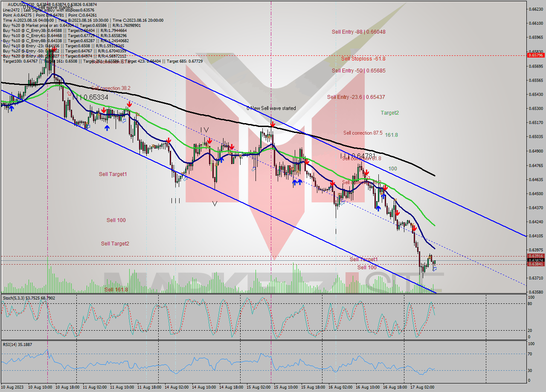Select the blue up arrow near 16 Aug 10:00

pos(378,208)
